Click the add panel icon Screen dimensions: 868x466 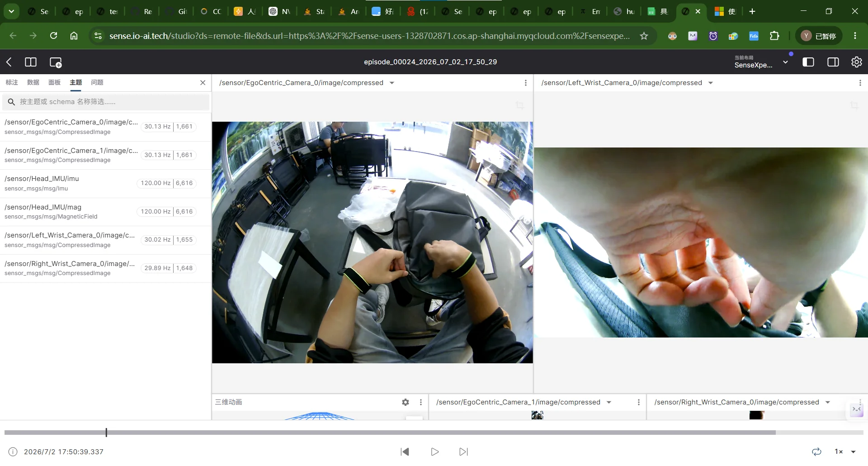[56, 62]
